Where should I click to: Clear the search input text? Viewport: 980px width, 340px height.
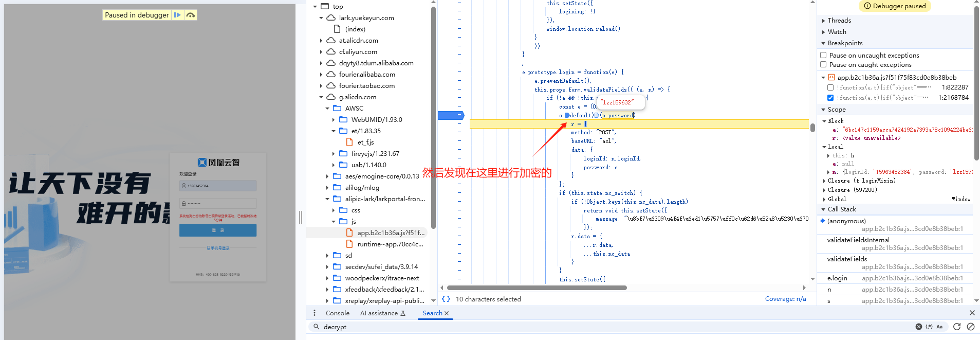[x=918, y=327]
